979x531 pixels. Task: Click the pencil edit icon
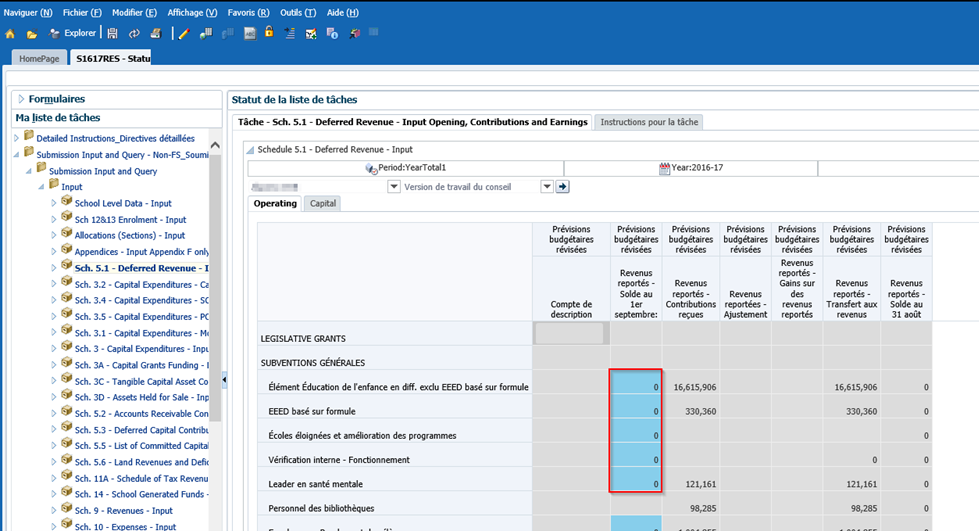click(183, 33)
